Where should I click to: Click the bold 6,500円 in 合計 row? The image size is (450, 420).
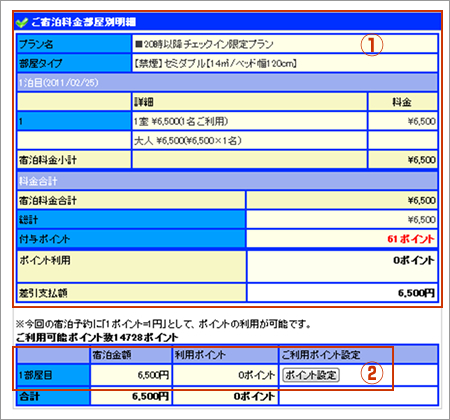(150, 396)
